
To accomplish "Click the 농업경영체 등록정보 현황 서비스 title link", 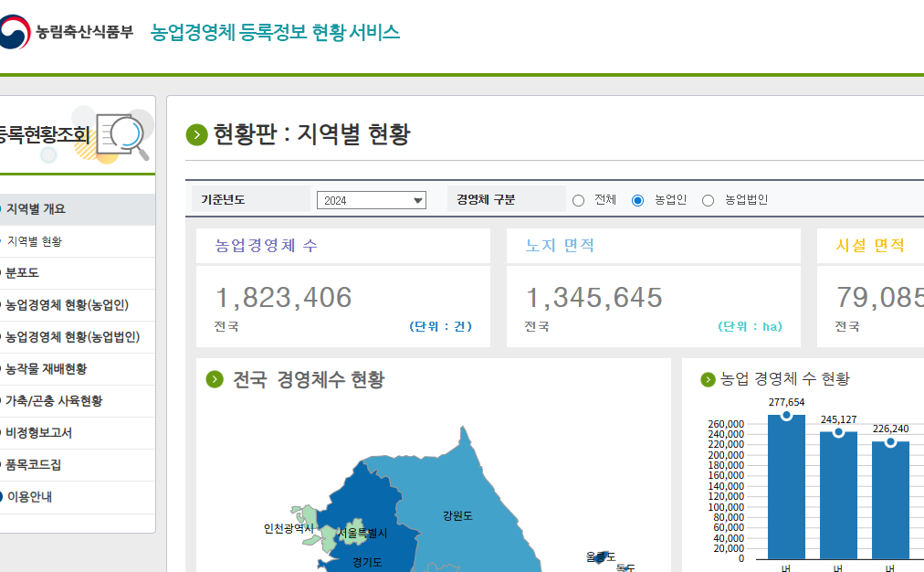I will [x=275, y=31].
